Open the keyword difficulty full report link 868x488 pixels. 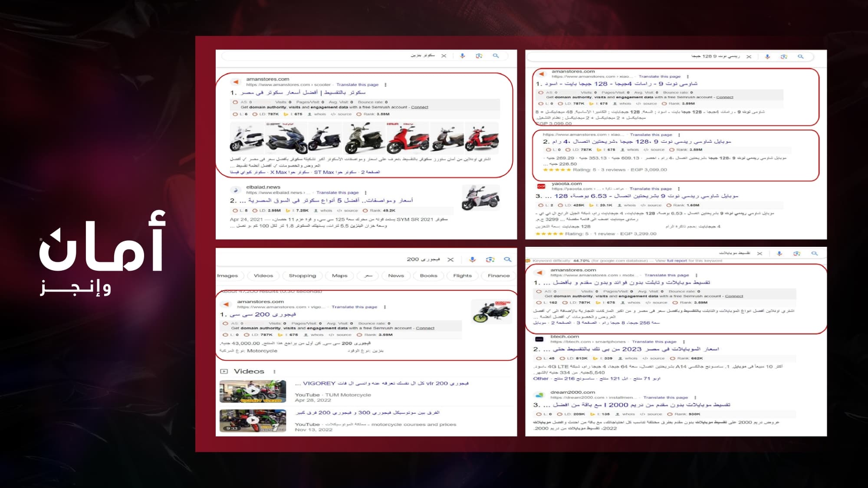pyautogui.click(x=677, y=261)
